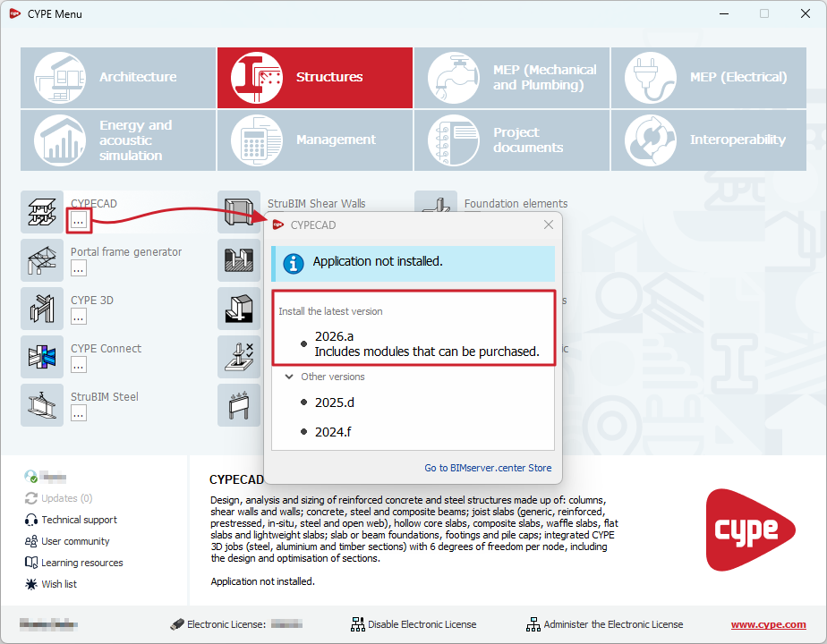827x644 pixels.
Task: Open options button under CYPE 3D
Action: (79, 317)
